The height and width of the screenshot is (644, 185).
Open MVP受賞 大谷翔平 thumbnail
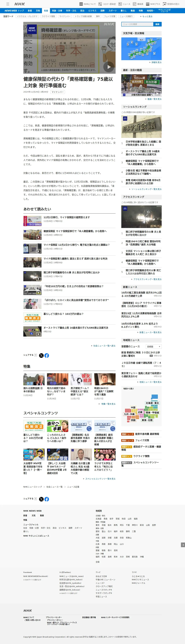pyautogui.click(x=58, y=455)
